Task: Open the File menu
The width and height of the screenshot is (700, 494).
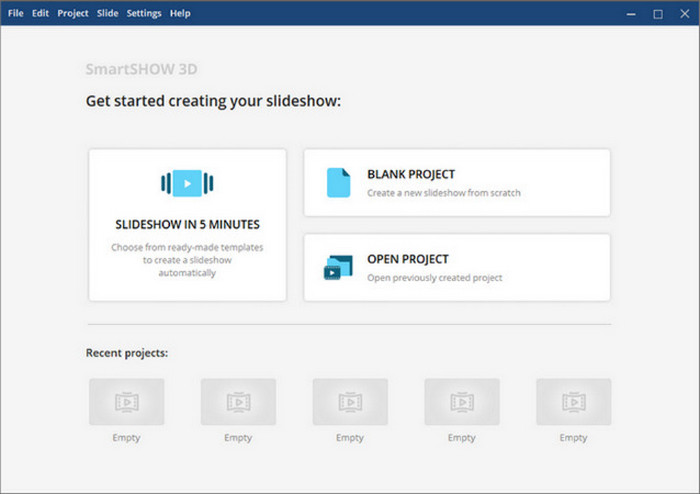Action: [x=16, y=13]
